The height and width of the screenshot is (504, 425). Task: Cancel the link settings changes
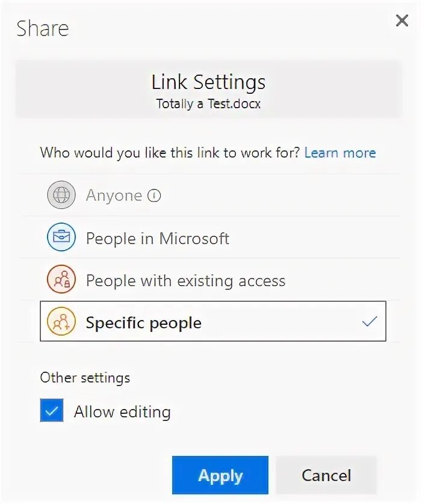click(326, 475)
